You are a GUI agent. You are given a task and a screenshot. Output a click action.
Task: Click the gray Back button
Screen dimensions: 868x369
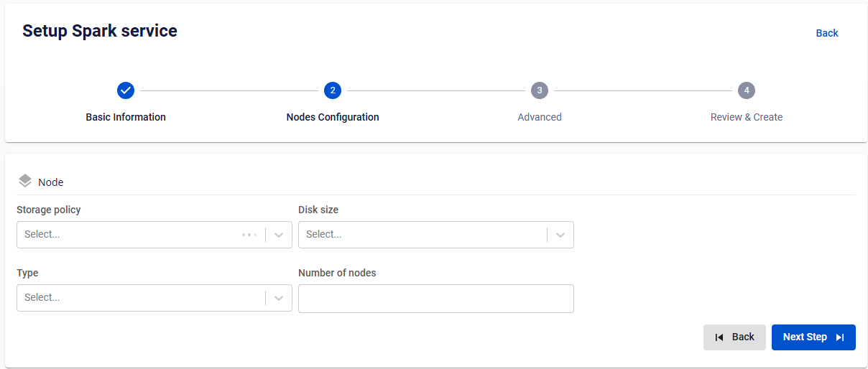click(x=734, y=337)
